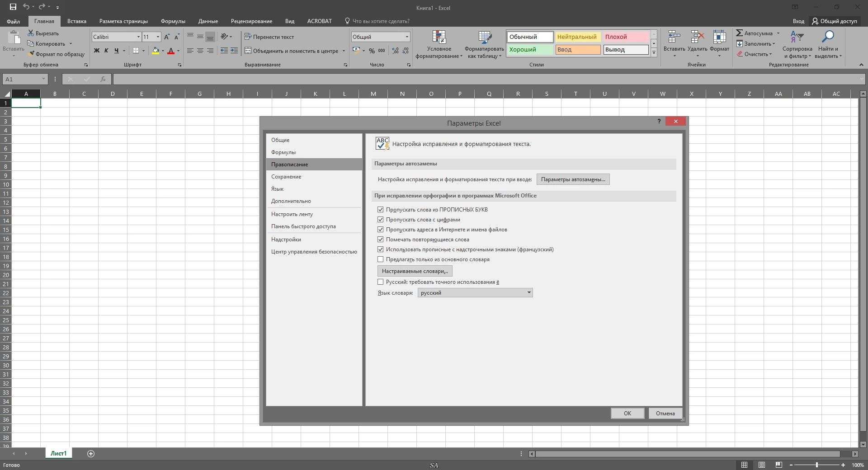Open the font size 11 dropdown
The height and width of the screenshot is (470, 868).
(158, 37)
